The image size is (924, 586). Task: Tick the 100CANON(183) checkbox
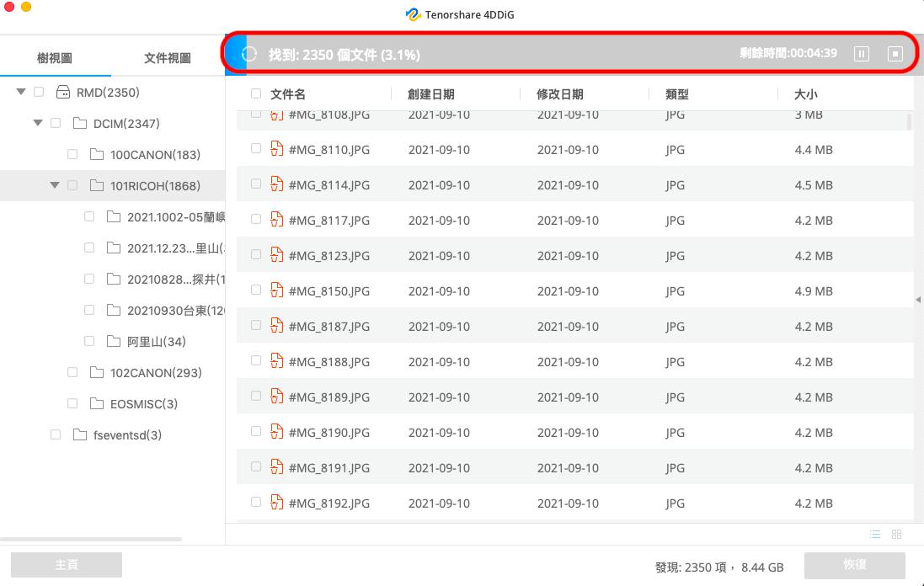pos(72,154)
